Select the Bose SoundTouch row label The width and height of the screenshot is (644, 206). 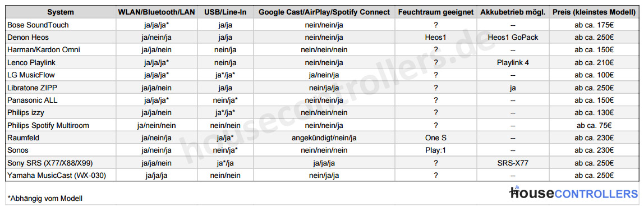pyautogui.click(x=38, y=25)
